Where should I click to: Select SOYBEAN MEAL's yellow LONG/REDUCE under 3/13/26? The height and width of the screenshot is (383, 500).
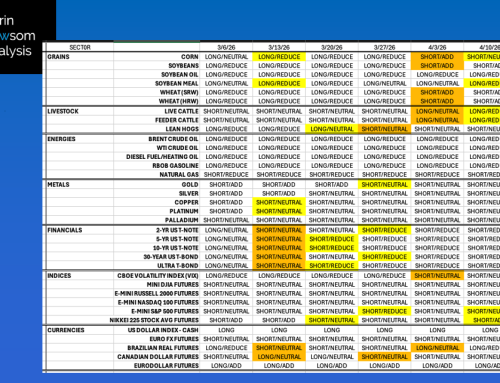coord(279,84)
